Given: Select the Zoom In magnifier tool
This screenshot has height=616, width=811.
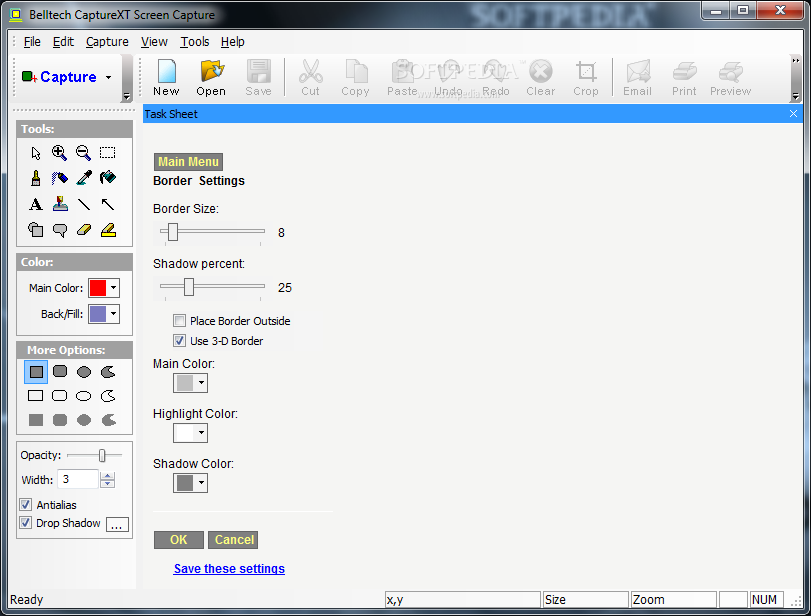Looking at the screenshot, I should [x=59, y=153].
